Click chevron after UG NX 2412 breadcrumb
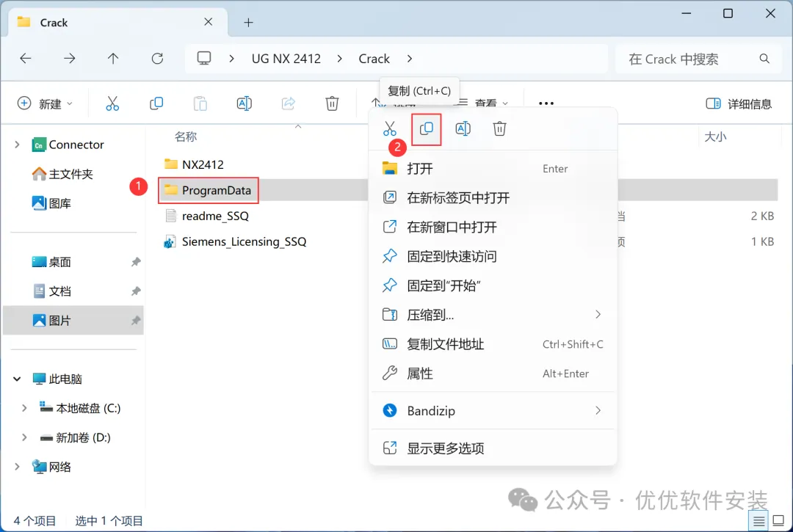This screenshot has width=793, height=532. click(x=339, y=59)
